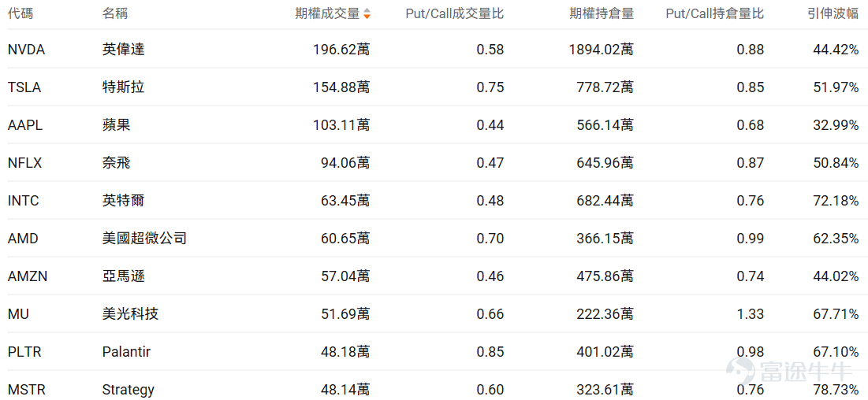Open TSLA ticker code
868x400 pixels.
(x=24, y=87)
